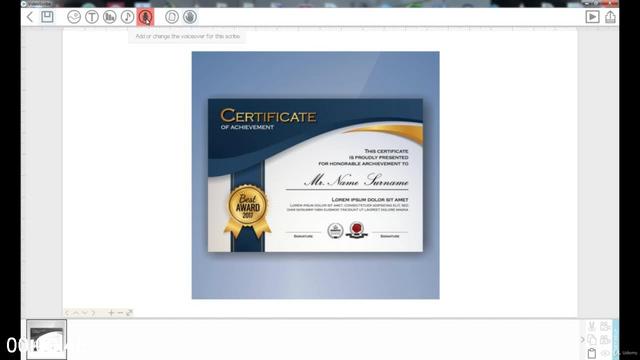
Task: Play the scribe preview
Action: tap(592, 17)
